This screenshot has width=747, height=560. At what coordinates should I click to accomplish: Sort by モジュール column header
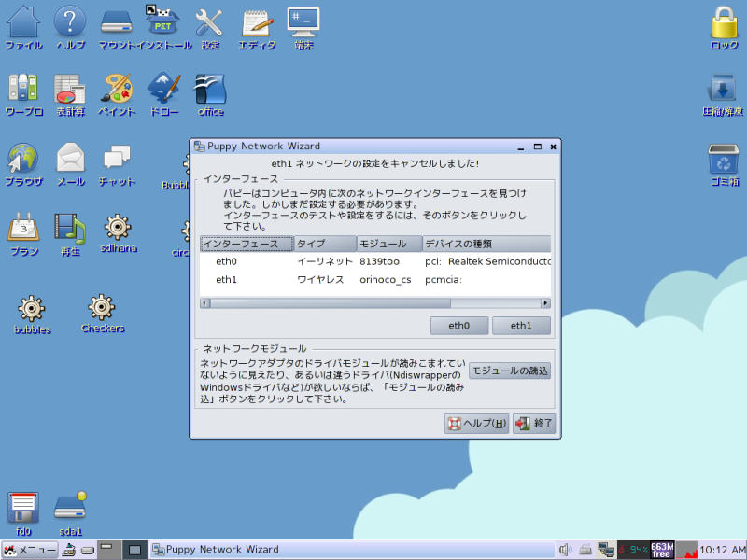[x=389, y=244]
